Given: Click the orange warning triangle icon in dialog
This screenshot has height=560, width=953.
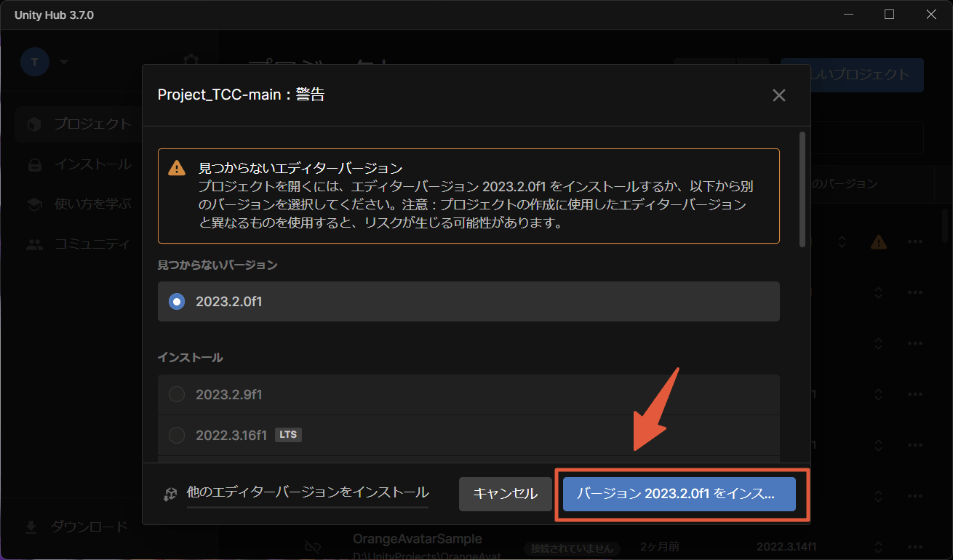Looking at the screenshot, I should (x=177, y=169).
